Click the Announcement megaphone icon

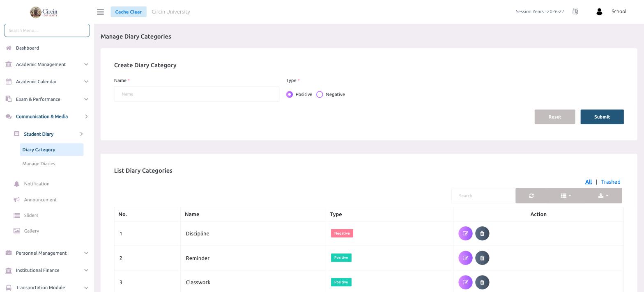16,200
